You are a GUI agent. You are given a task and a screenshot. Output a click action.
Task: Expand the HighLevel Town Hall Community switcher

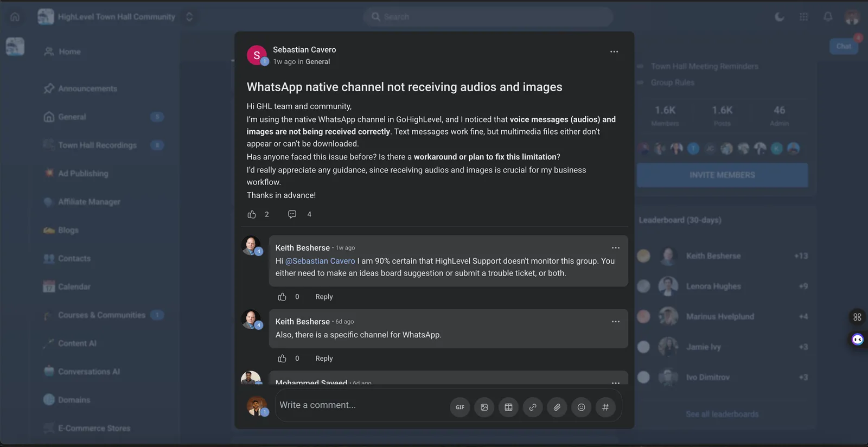[x=189, y=17]
